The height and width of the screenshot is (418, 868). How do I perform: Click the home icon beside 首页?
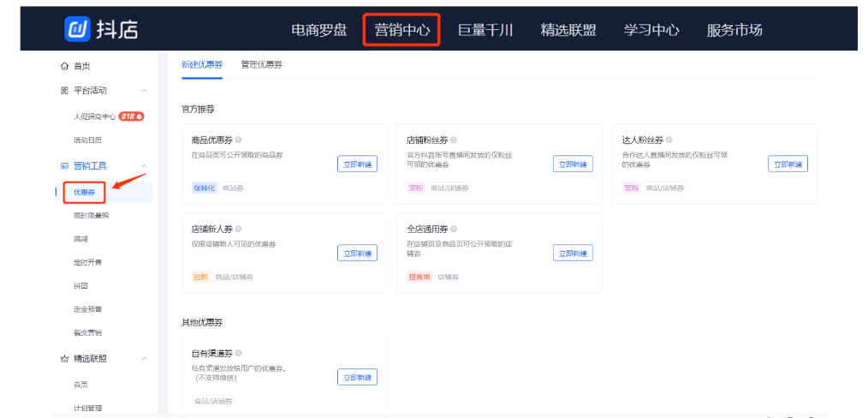click(64, 67)
